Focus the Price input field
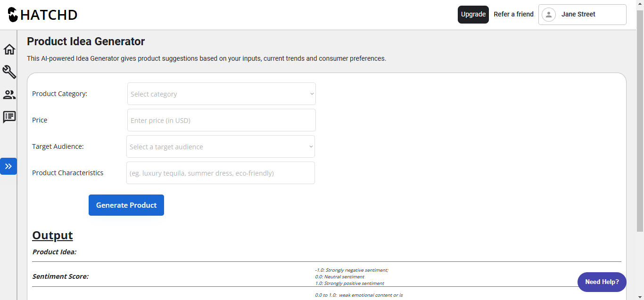The height and width of the screenshot is (300, 644). tap(222, 120)
